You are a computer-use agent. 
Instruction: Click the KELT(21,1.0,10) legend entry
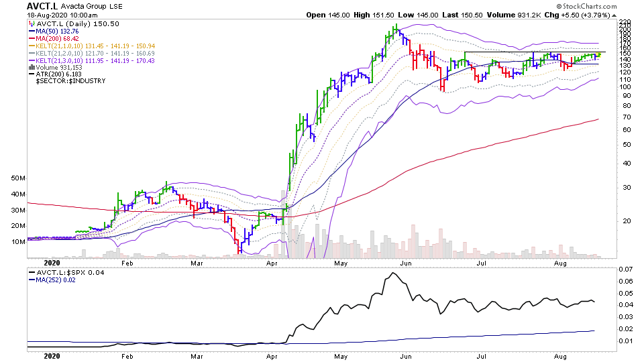92,46
